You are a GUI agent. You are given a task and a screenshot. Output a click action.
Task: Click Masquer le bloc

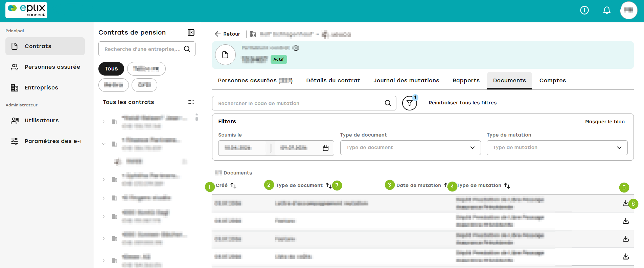(x=605, y=122)
